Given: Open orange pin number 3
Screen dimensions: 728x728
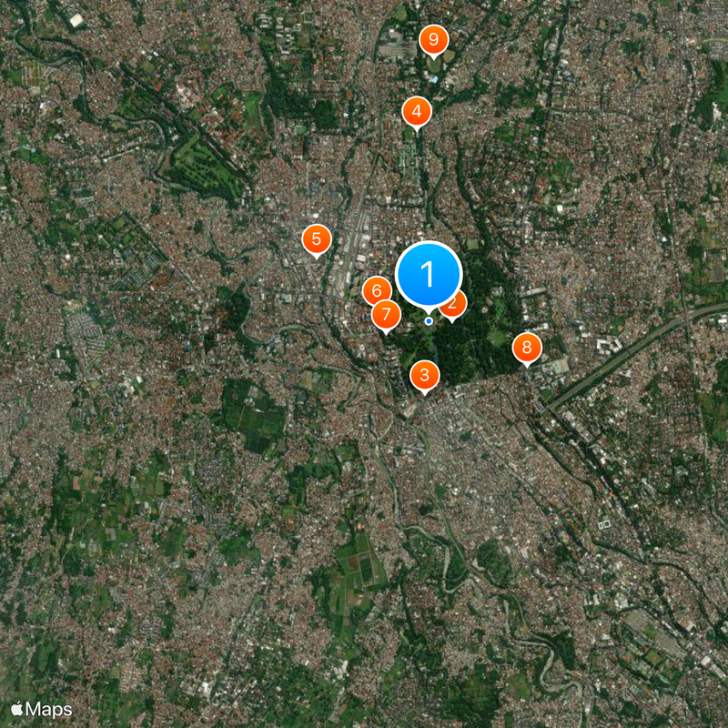Looking at the screenshot, I should coord(424,375).
